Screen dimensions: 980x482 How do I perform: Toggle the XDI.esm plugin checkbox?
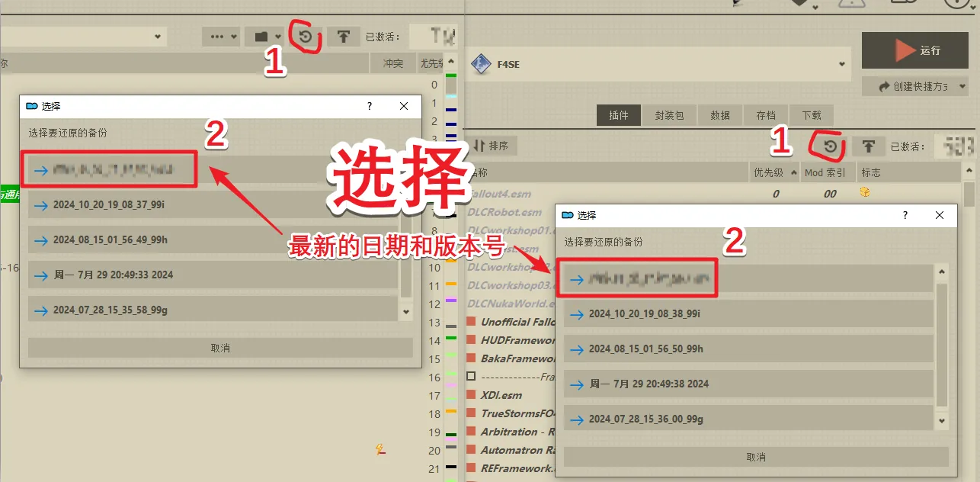click(x=471, y=395)
